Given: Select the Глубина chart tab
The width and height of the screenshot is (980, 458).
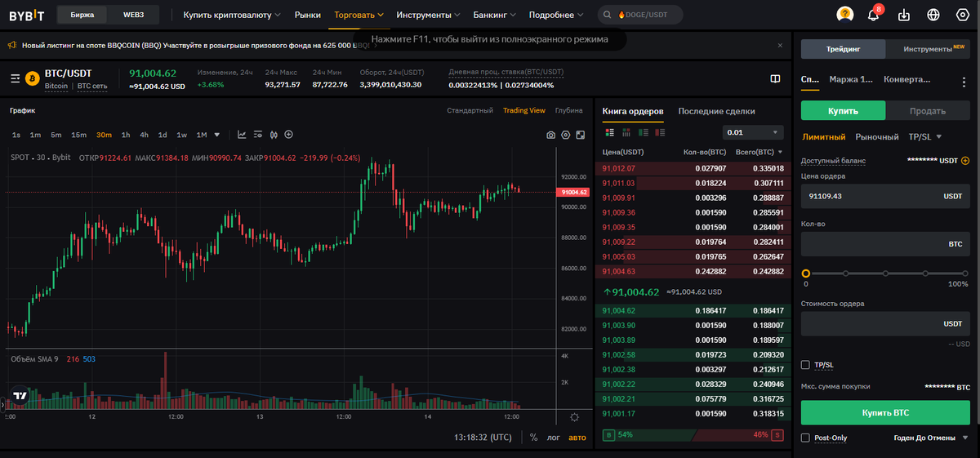Looking at the screenshot, I should (568, 110).
